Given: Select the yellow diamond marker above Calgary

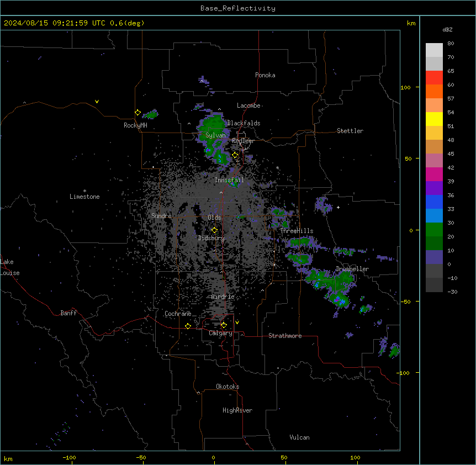Looking at the screenshot, I should pos(224,325).
